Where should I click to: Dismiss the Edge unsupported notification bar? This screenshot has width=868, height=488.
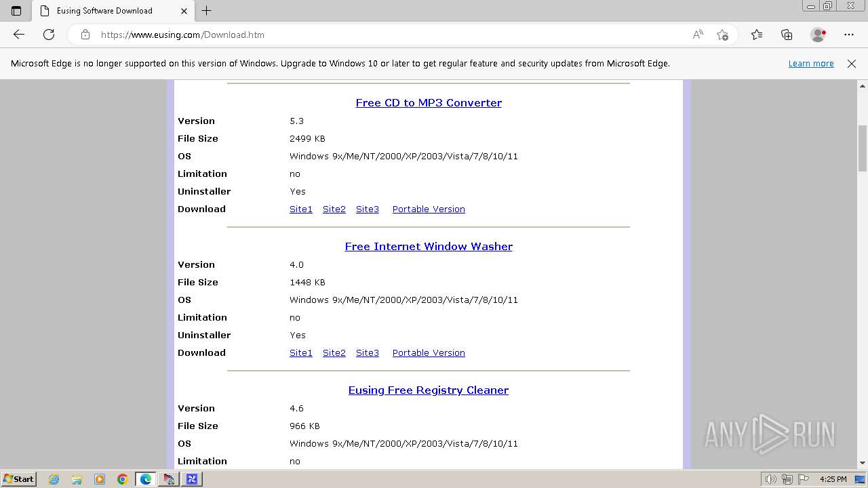pos(852,64)
